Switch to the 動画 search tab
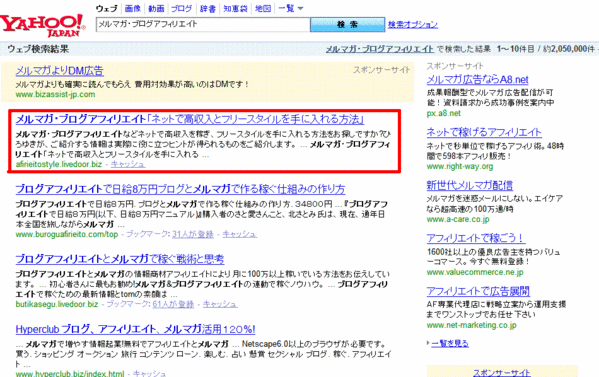Screen dimensions: 599x377 [156, 8]
